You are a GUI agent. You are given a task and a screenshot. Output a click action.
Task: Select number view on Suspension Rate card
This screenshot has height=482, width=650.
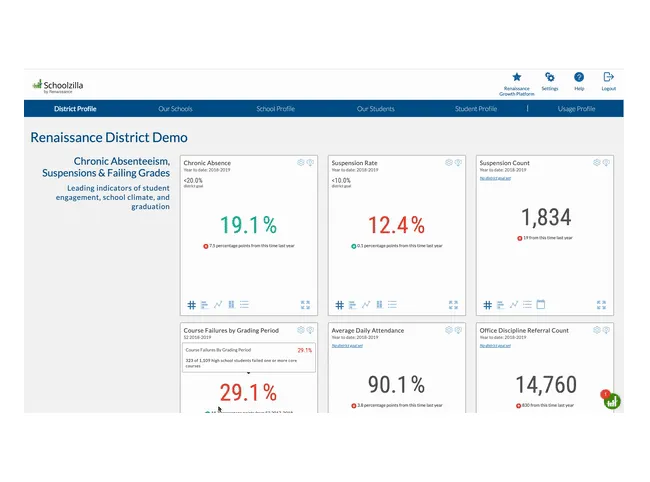[x=340, y=305]
